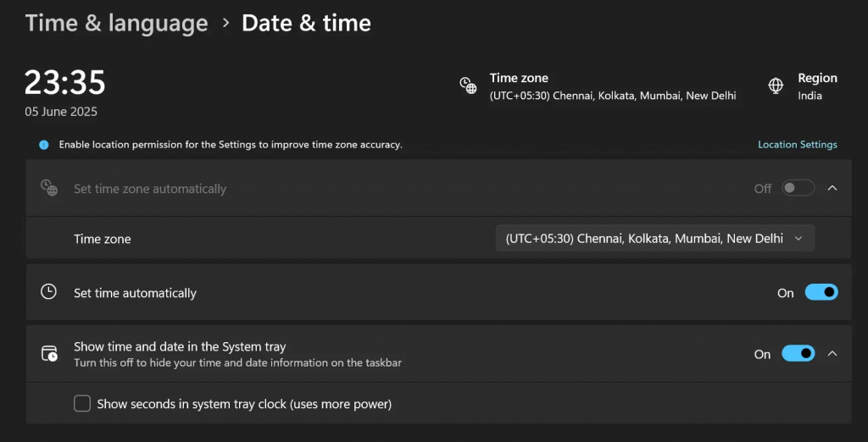Click the icon beside Set time zone automatically
868x442 pixels.
tap(48, 188)
